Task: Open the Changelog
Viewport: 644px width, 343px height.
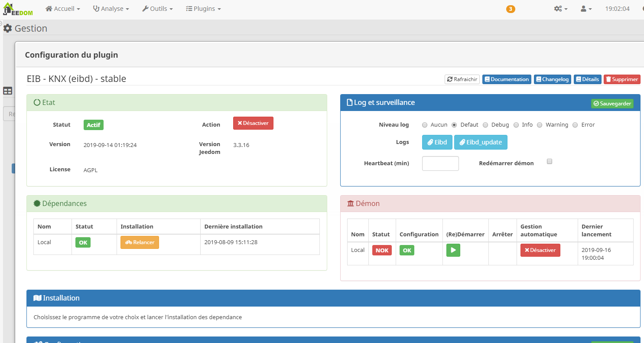Action: [x=552, y=79]
